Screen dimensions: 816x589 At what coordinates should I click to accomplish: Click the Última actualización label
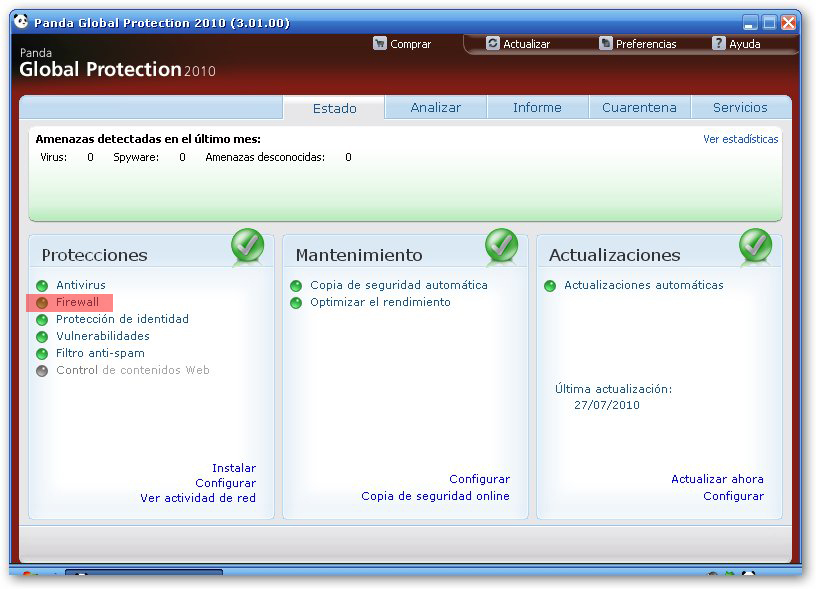pos(614,389)
